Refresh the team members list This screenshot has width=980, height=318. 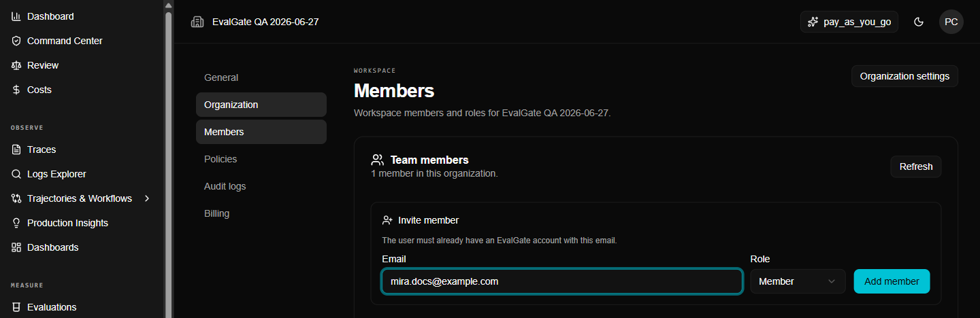[916, 166]
